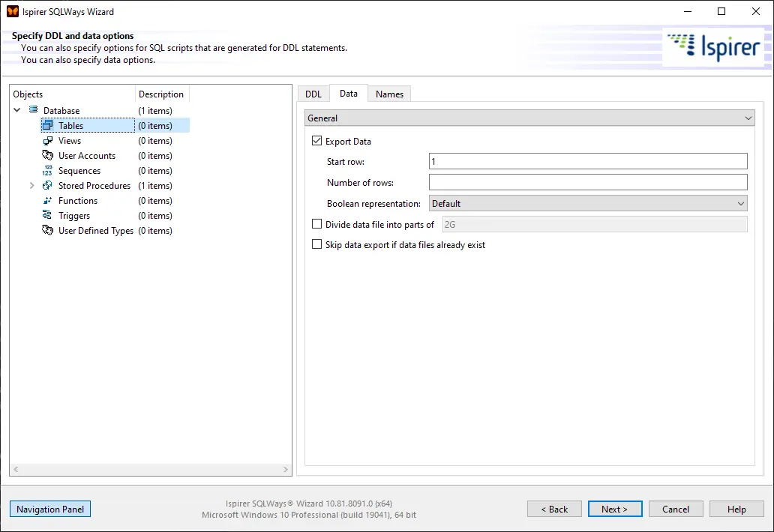Click the Functions icon in tree
Image resolution: width=774 pixels, height=532 pixels.
47,201
